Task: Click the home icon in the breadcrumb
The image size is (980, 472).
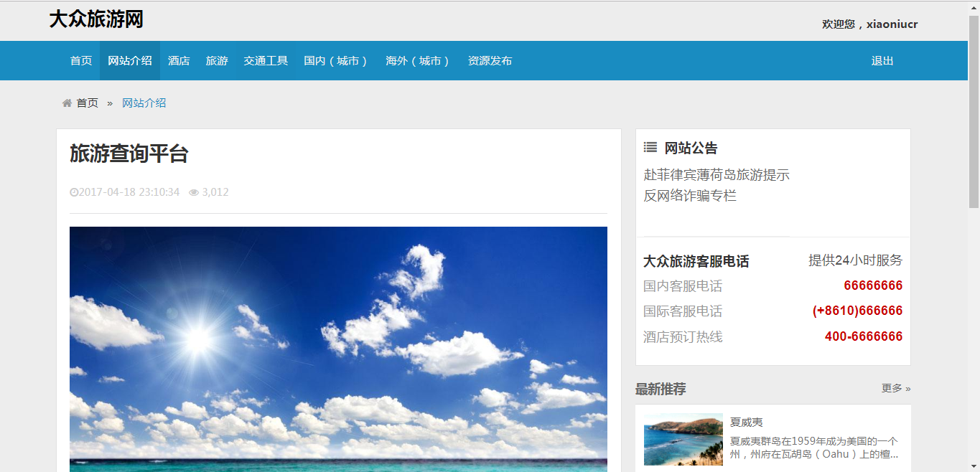Action: pyautogui.click(x=67, y=103)
